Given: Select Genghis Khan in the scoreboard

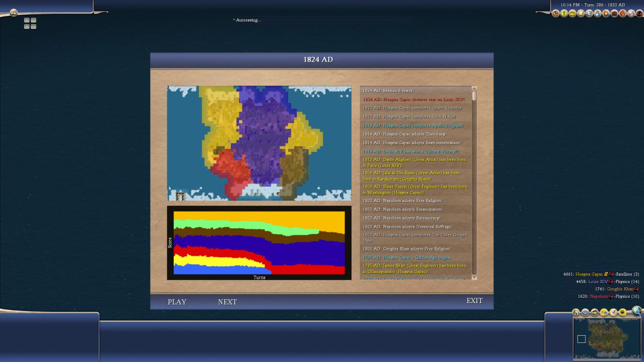Looking at the screenshot, I should pyautogui.click(x=620, y=289).
